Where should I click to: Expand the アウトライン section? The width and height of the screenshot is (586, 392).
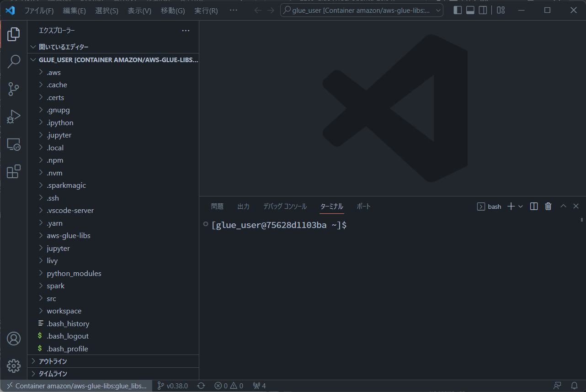[53, 361]
